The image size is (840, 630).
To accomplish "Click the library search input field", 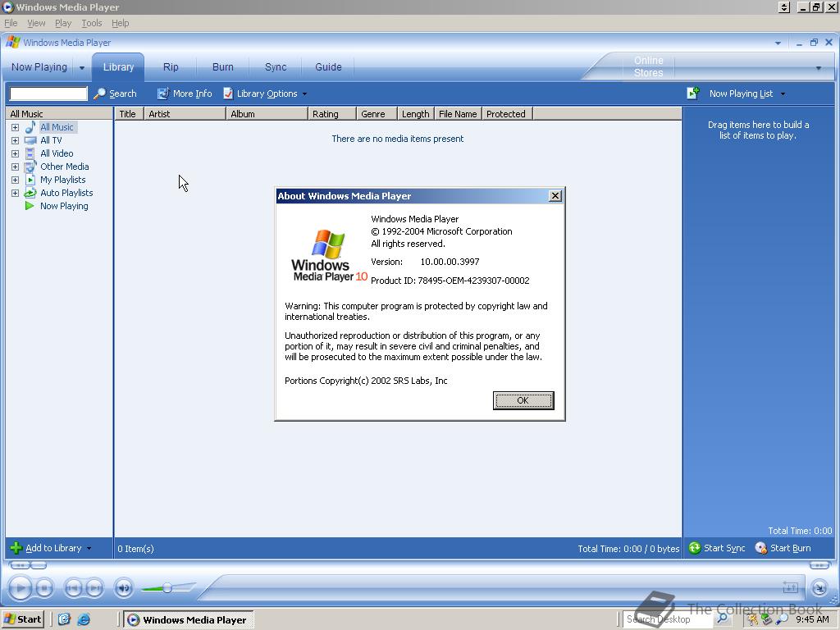I will [x=48, y=94].
